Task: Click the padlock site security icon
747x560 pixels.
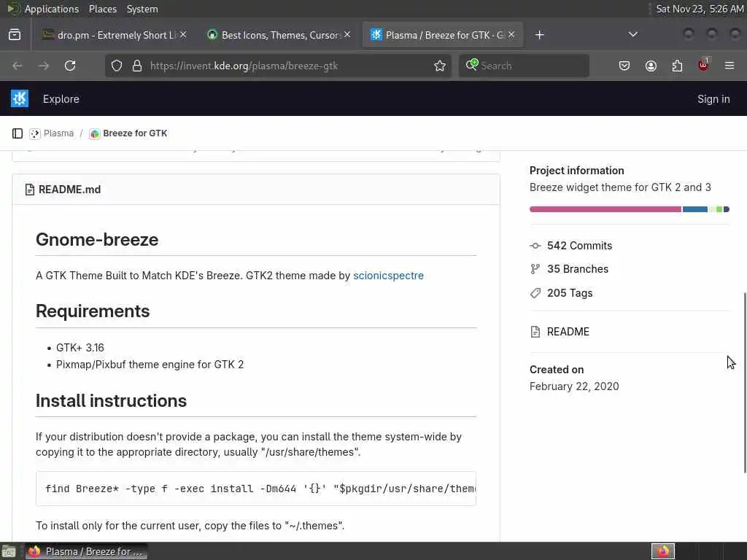Action: coord(137,66)
